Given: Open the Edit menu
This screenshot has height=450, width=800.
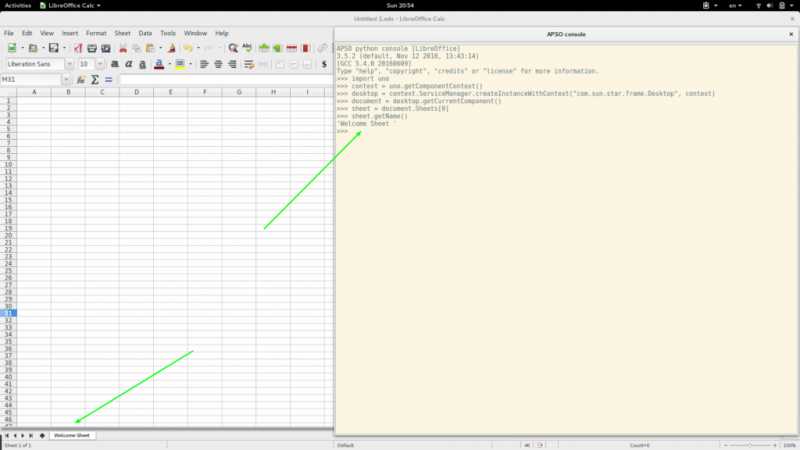Looking at the screenshot, I should (x=27, y=33).
